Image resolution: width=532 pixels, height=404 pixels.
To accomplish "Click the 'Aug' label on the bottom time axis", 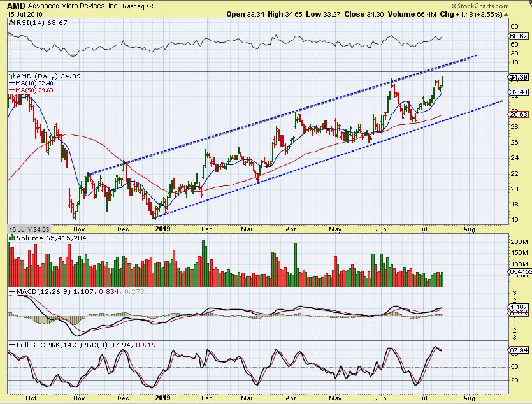I will point(469,398).
